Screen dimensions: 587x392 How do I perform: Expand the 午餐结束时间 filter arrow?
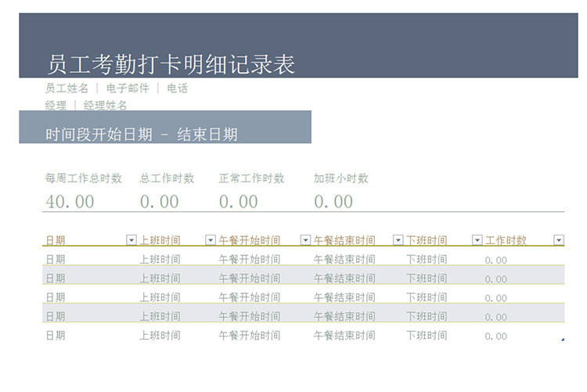398,240
